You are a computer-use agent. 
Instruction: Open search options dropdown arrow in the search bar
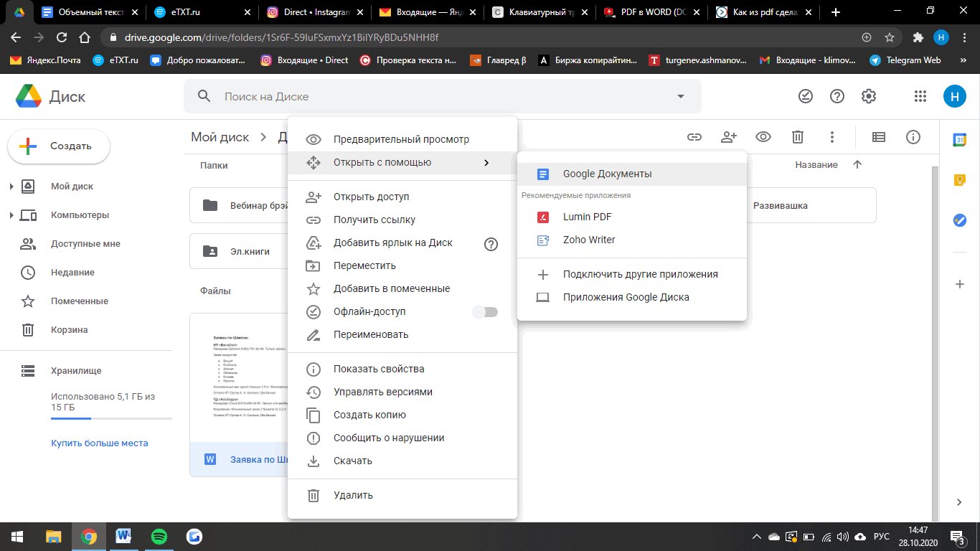[x=680, y=96]
